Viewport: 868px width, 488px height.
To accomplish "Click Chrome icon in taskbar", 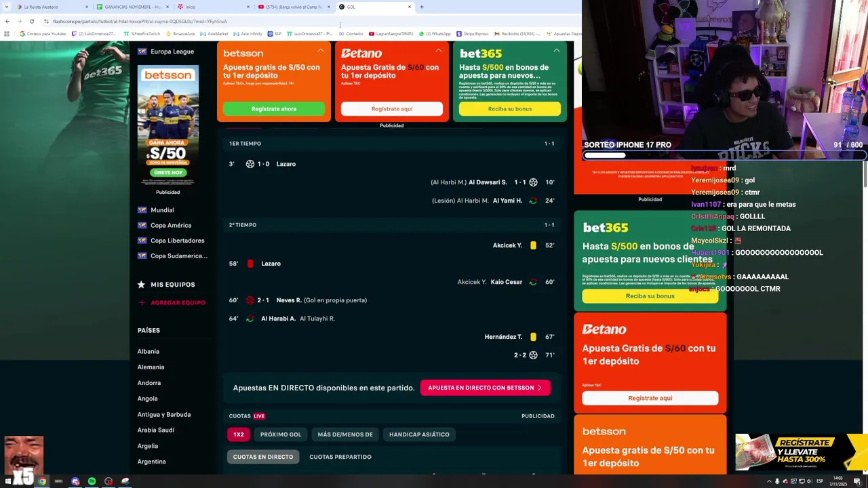I will coord(42,481).
